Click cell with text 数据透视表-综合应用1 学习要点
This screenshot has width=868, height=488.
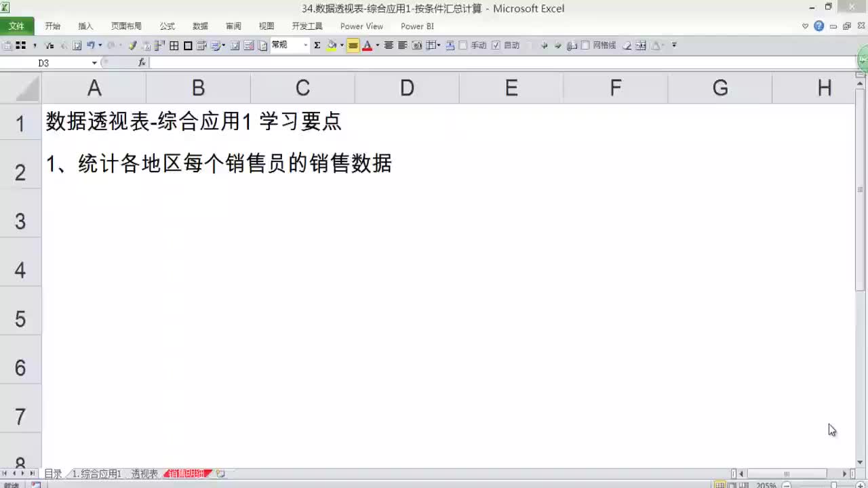194,122
